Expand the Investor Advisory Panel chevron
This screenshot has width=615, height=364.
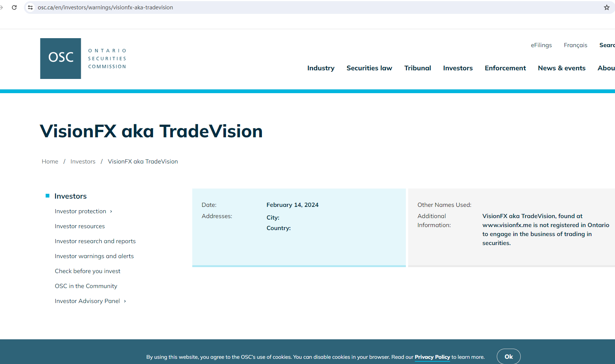point(125,302)
